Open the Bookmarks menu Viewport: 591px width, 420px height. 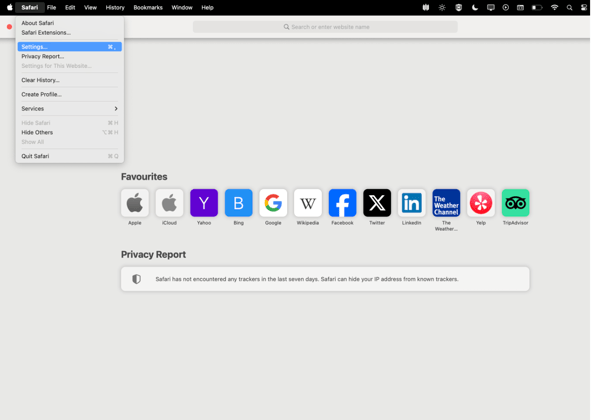coord(148,8)
